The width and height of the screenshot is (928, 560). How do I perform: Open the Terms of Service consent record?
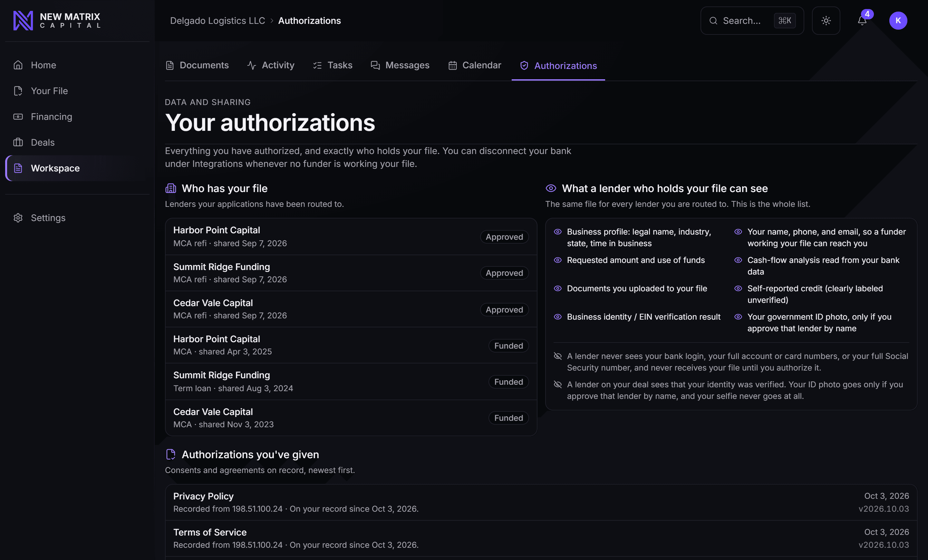click(x=541, y=538)
